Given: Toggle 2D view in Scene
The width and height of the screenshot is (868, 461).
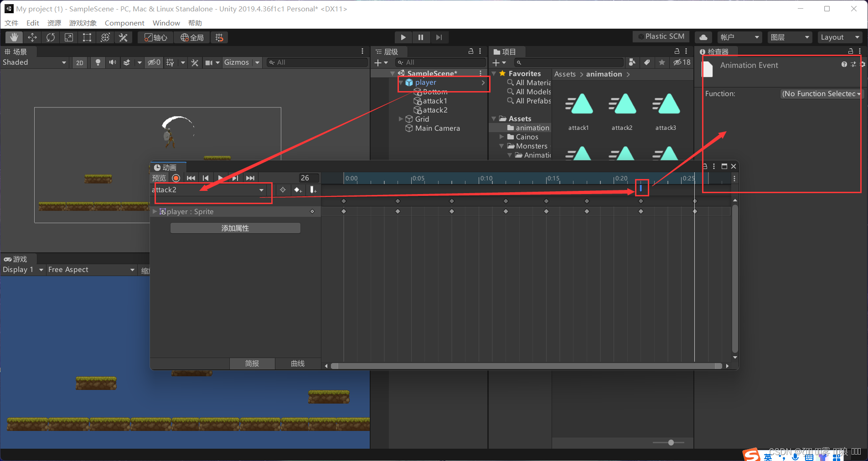Looking at the screenshot, I should (x=80, y=62).
